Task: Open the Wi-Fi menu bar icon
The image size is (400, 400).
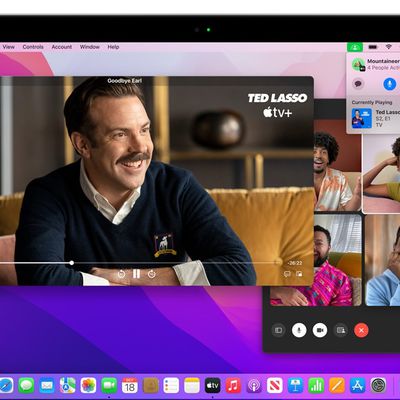Action: coord(389,47)
